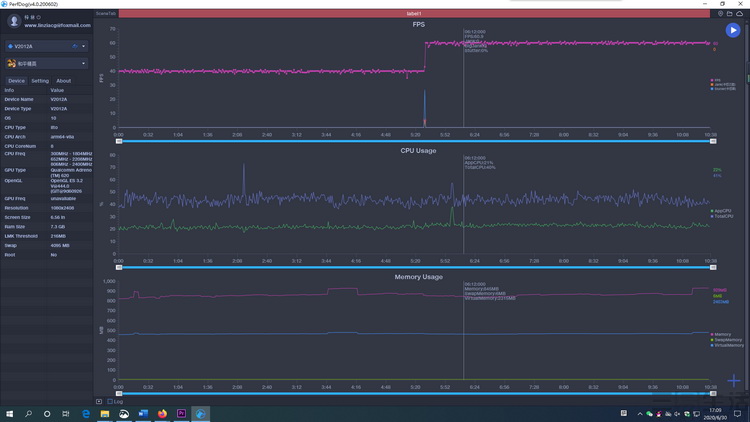Toggle FPS series in FPS legend
Image resolution: width=750 pixels, height=422 pixels.
(715, 80)
